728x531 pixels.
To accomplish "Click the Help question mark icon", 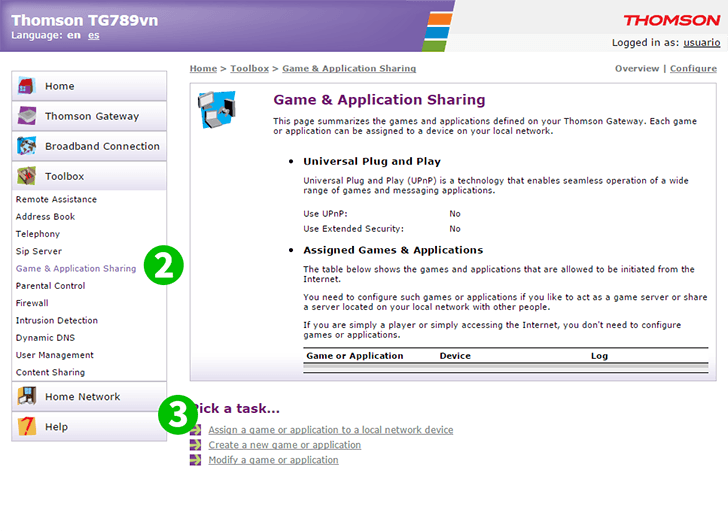I will (x=26, y=426).
